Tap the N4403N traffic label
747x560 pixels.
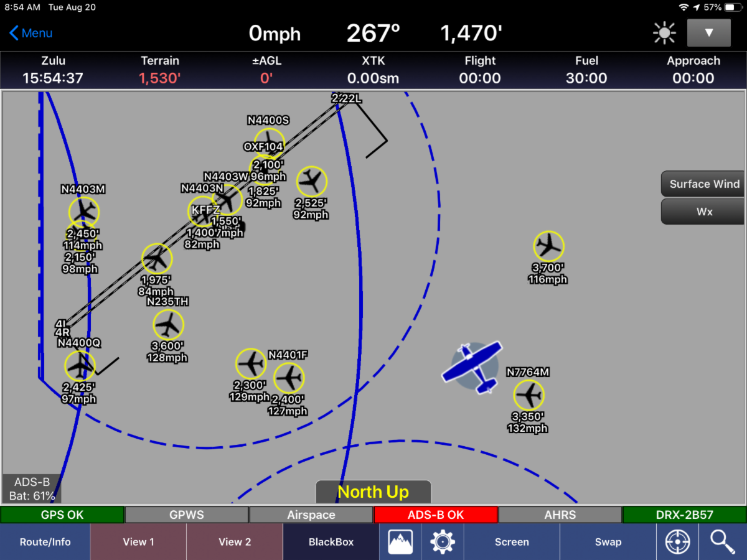coord(202,189)
